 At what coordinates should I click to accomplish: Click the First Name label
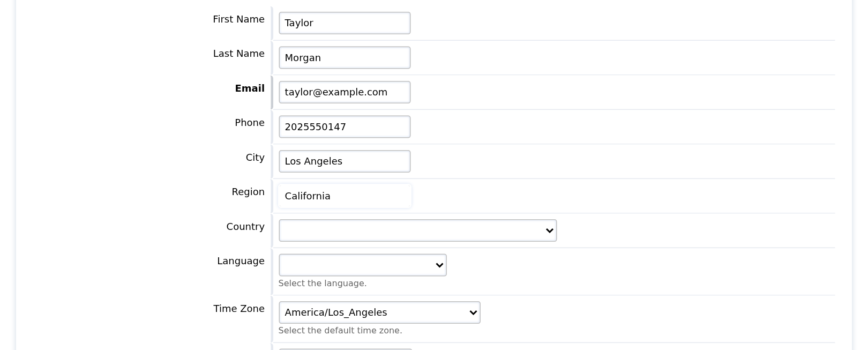(238, 19)
